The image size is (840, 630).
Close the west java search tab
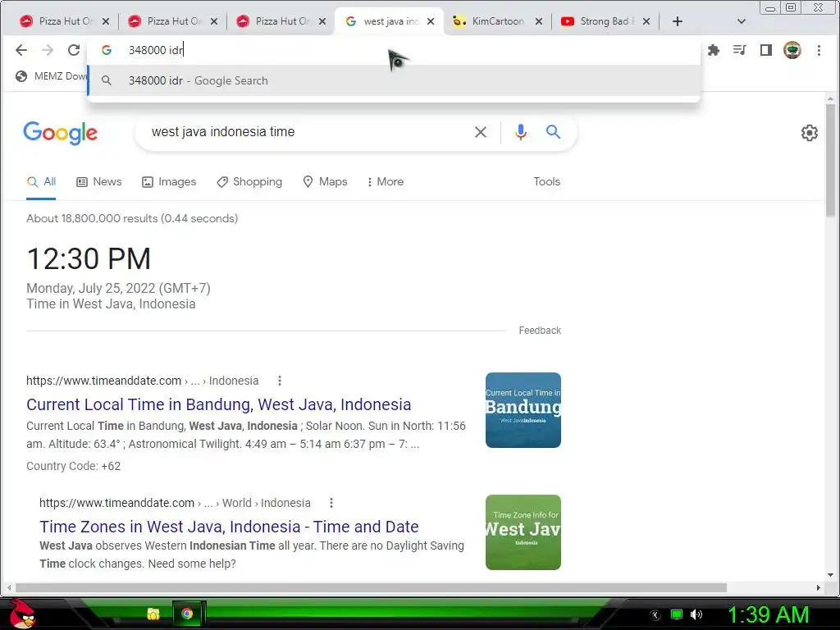coord(431,21)
